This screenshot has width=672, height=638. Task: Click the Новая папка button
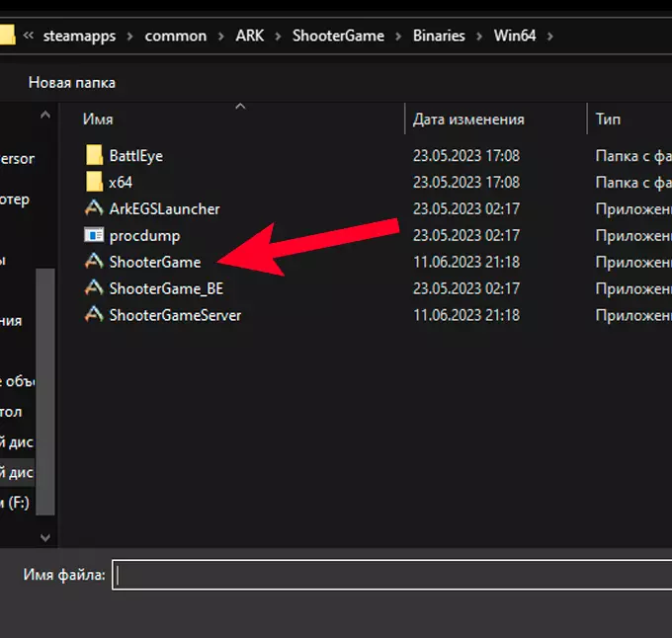coord(71,83)
